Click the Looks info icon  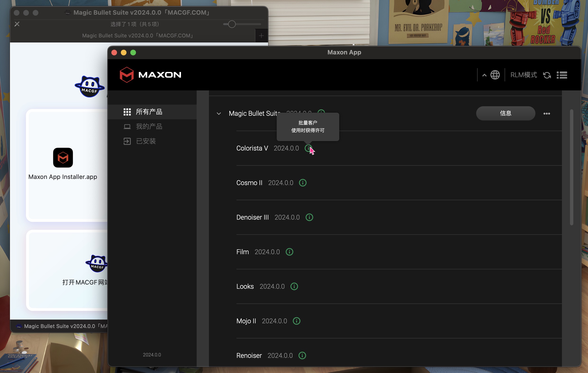[x=294, y=286]
